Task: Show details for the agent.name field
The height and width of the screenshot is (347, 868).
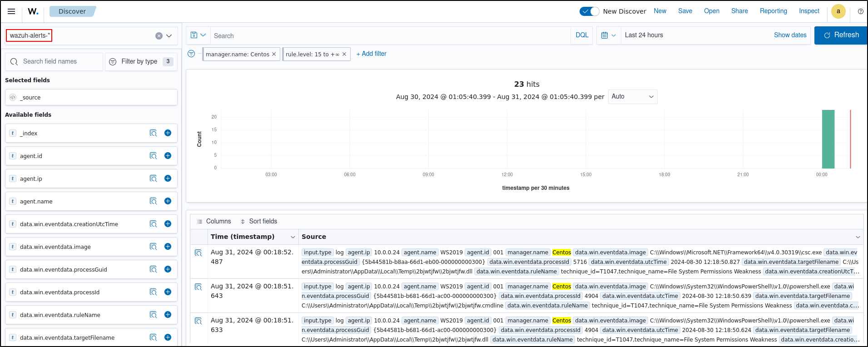Action: (x=153, y=201)
